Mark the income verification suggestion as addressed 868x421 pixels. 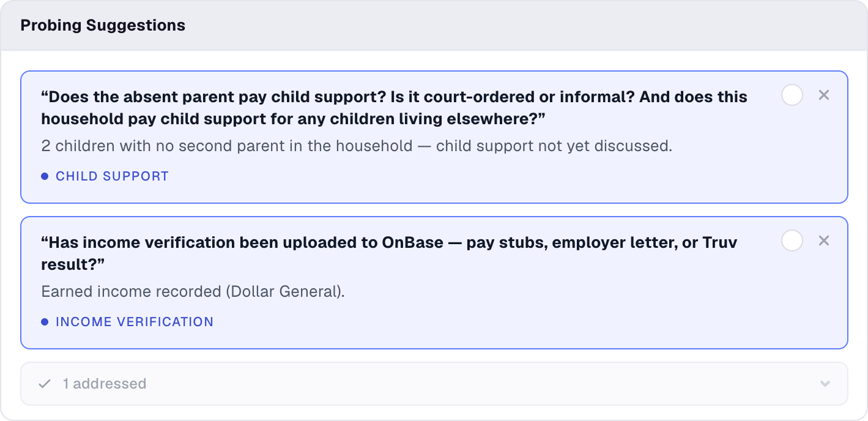point(792,241)
